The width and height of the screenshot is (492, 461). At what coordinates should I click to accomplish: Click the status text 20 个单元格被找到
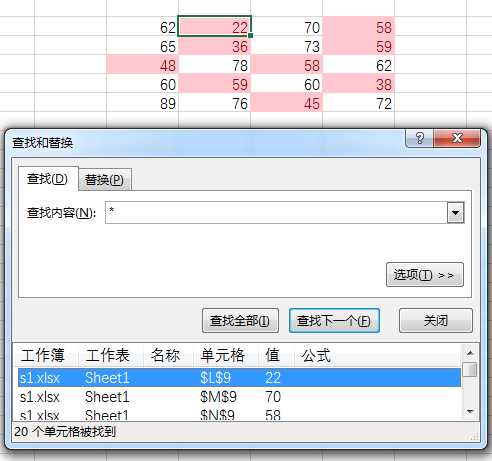pos(65,432)
